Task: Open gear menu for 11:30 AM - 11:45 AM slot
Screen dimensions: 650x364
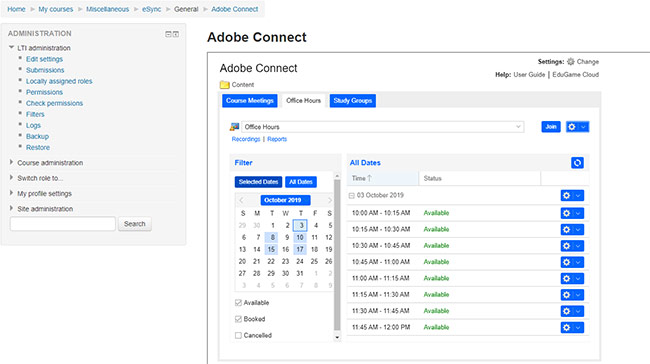Action: (572, 311)
